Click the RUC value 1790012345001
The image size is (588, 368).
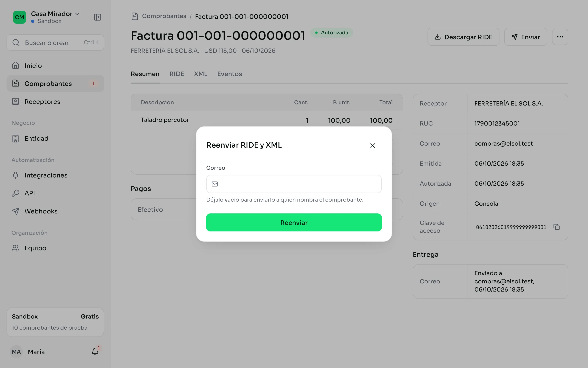tap(497, 123)
